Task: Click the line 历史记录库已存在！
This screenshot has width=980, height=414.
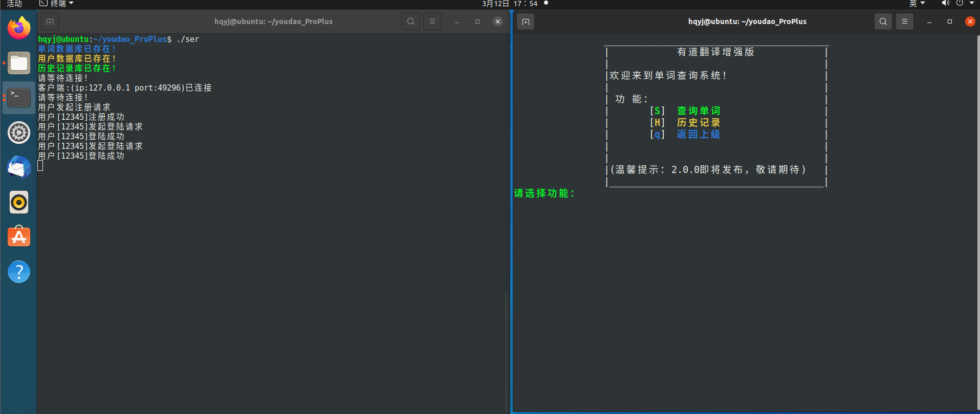Action: pos(77,68)
